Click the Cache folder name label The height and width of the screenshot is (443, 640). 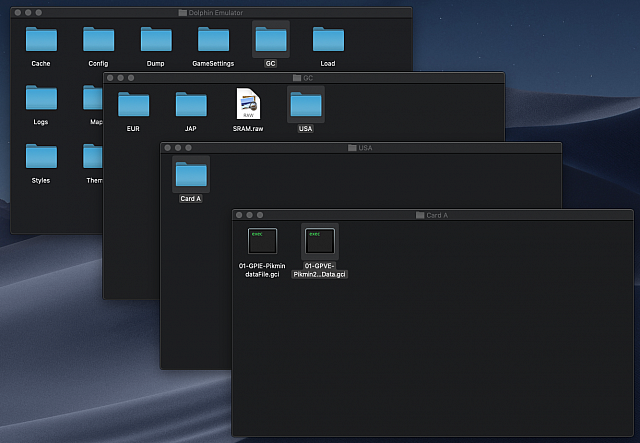pyautogui.click(x=41, y=63)
